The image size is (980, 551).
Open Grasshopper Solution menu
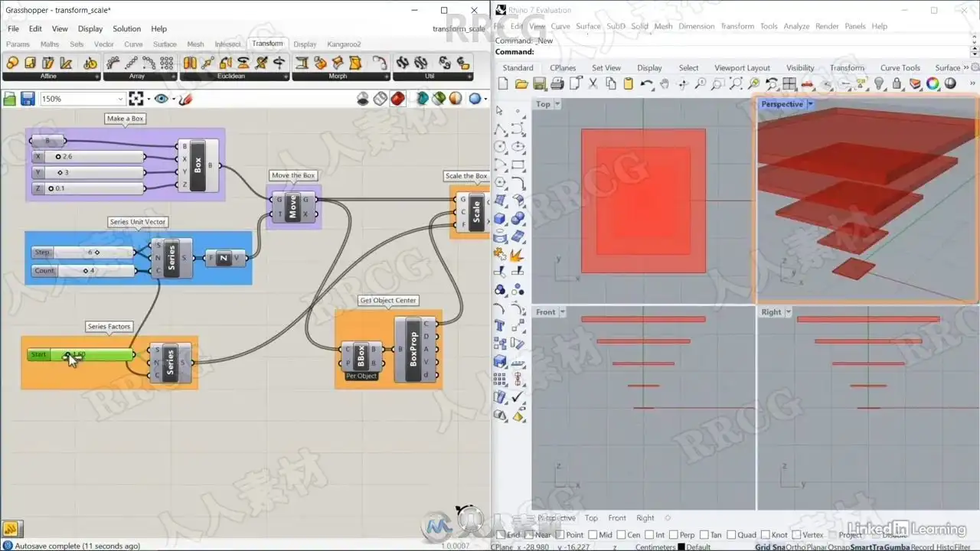point(127,29)
